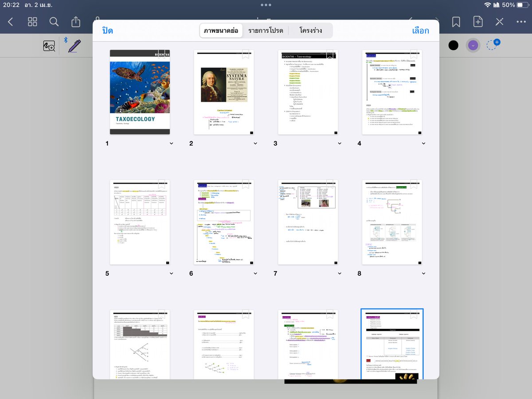Toggle bookmark on page 4 thumbnail
This screenshot has width=532, height=399.
click(x=414, y=54)
